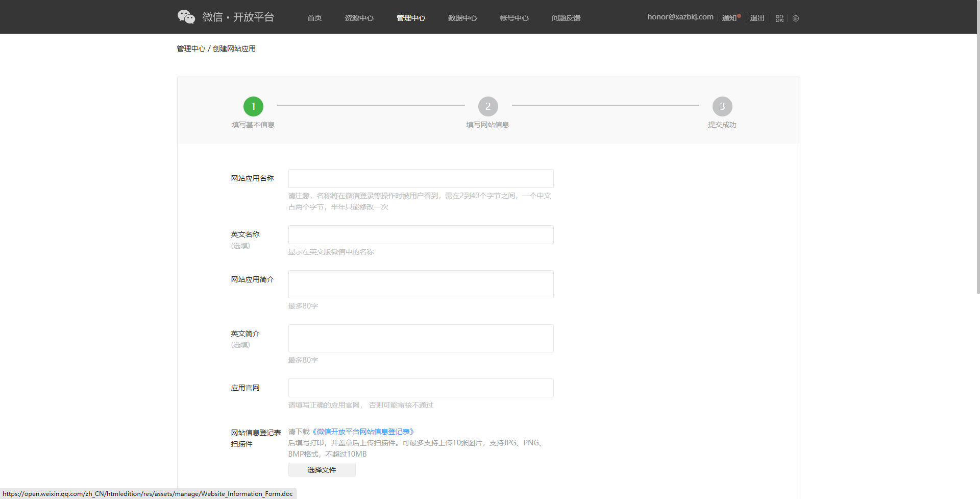Open 通知 notifications with red dot
980x499 pixels.
pos(730,18)
